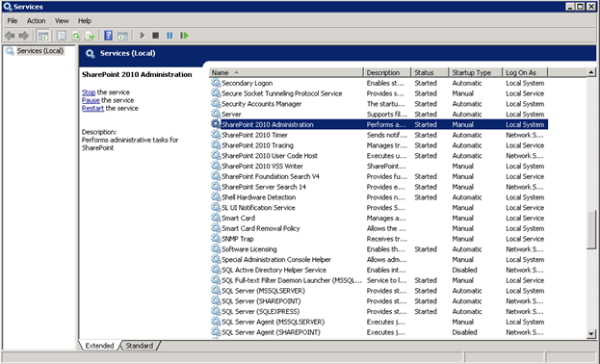This screenshot has width=600, height=364.
Task: Click the Disabled startup type of SQL Active Directory Helper
Action: [x=464, y=270]
